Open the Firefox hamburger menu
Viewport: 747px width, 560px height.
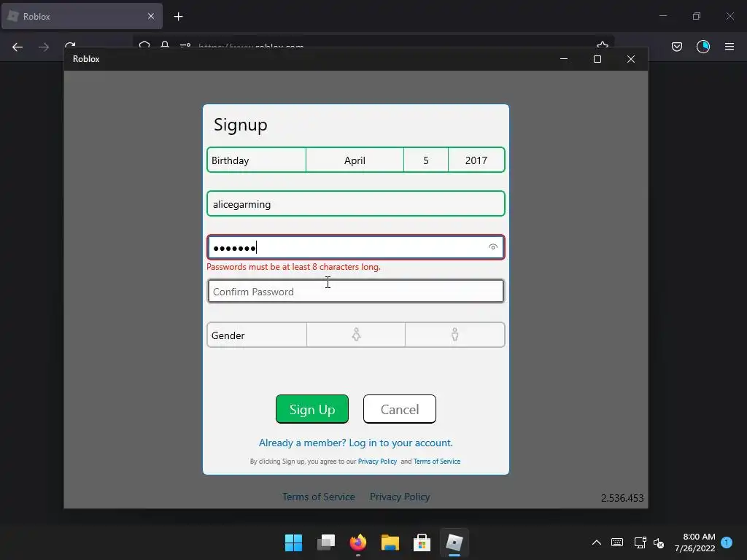[729, 47]
